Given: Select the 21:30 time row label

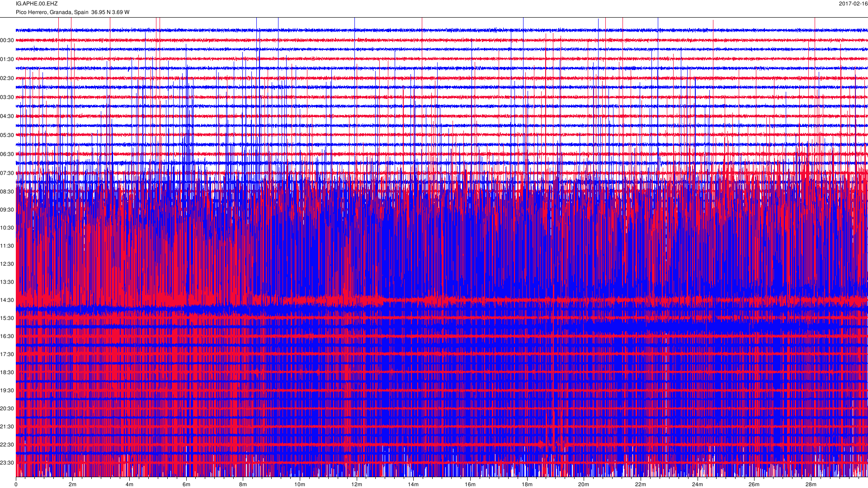Looking at the screenshot, I should pyautogui.click(x=7, y=427).
